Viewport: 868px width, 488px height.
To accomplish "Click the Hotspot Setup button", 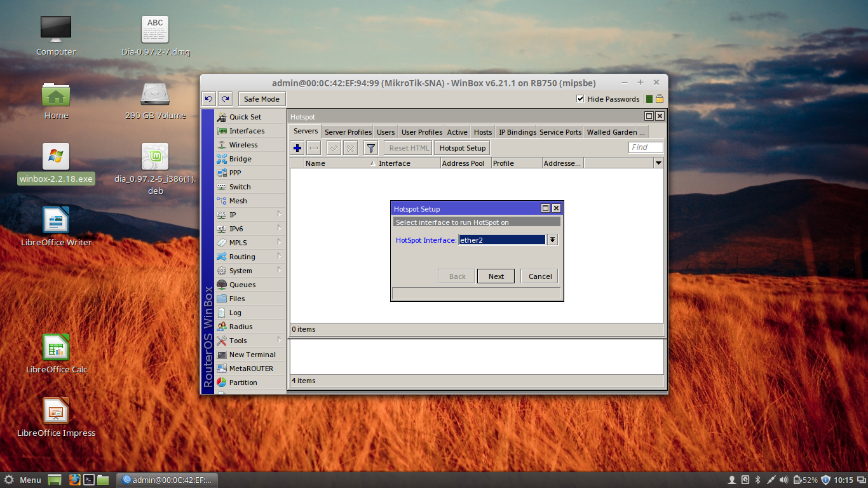I will point(463,148).
